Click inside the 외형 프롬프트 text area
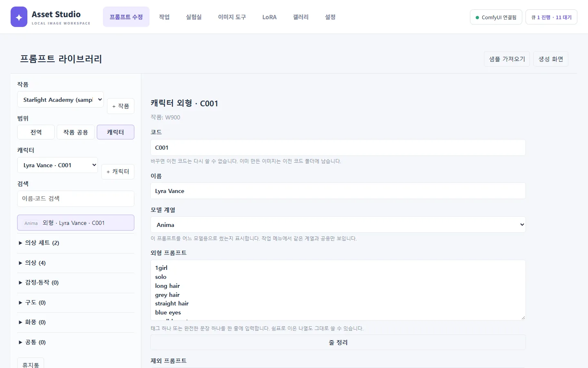588x368 pixels. pos(338,290)
